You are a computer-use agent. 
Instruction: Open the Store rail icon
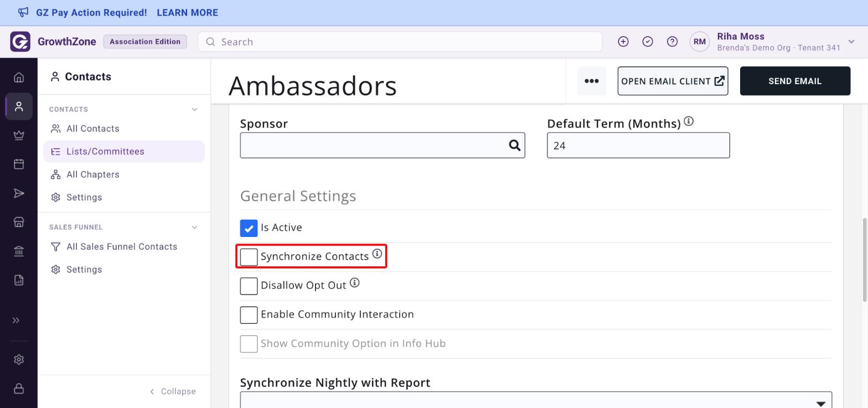click(x=19, y=222)
